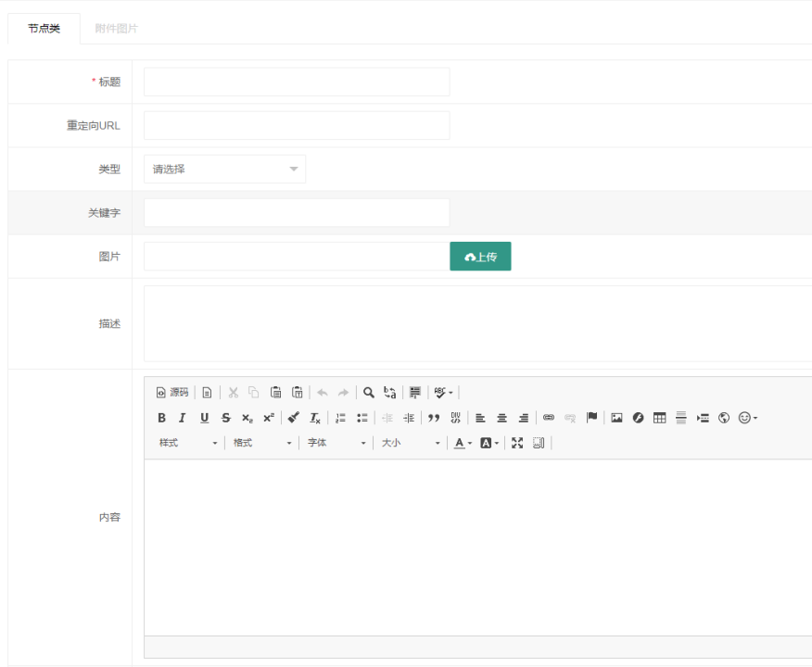
Task: Open the 字体 font dropdown
Action: pyautogui.click(x=337, y=443)
